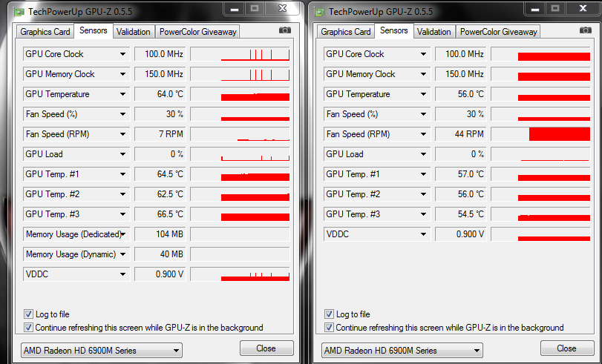The width and height of the screenshot is (602, 364).
Task: Click 62.5 °C GPU Temp. #2 value
Action: (160, 194)
